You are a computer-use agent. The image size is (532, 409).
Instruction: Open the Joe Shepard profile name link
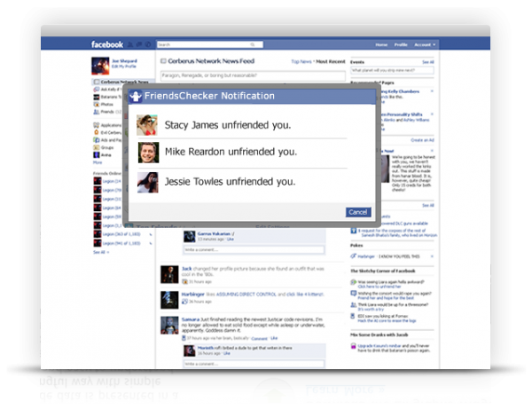click(x=124, y=61)
